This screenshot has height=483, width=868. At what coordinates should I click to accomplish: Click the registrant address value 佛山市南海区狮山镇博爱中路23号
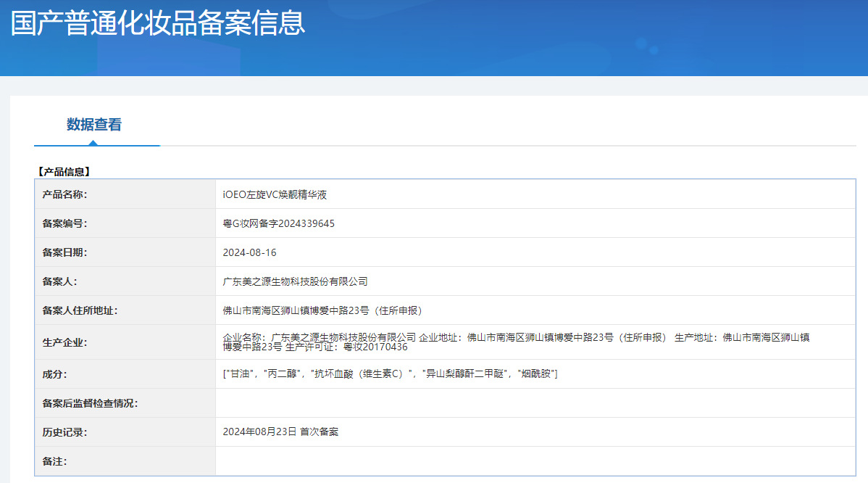click(322, 310)
